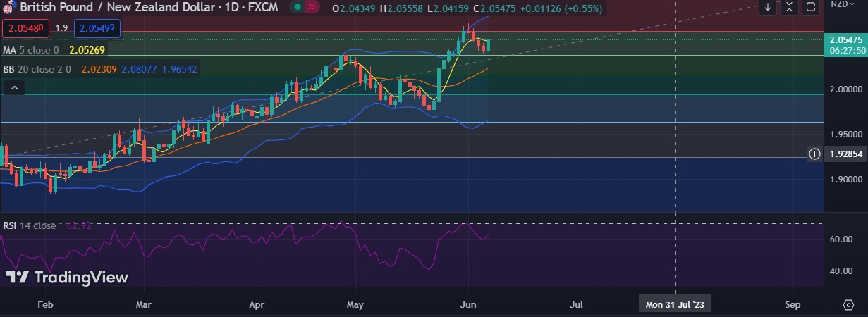Click the 1.90000 price scale label
This screenshot has height=317, width=868.
coord(847,180)
